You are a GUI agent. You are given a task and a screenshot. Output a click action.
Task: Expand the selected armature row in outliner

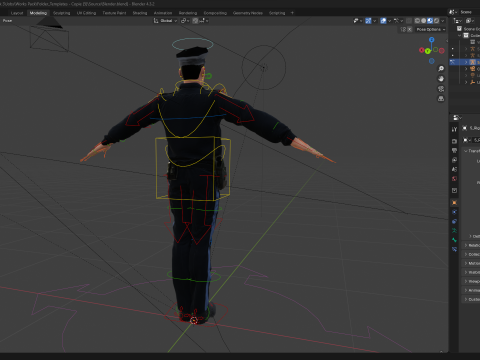[466, 62]
